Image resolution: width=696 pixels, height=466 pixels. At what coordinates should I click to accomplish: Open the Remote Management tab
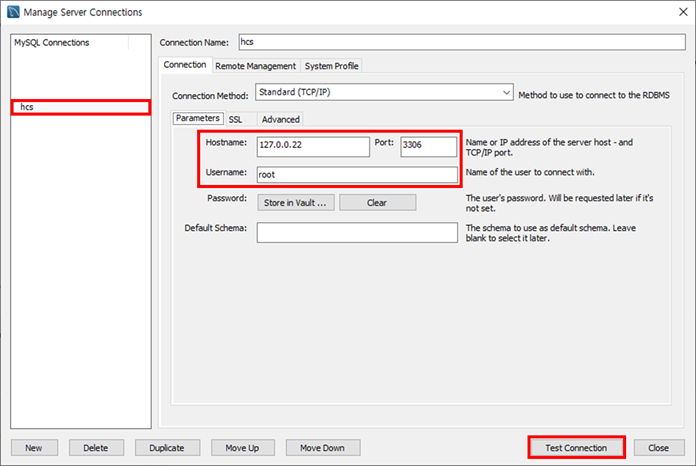(255, 66)
